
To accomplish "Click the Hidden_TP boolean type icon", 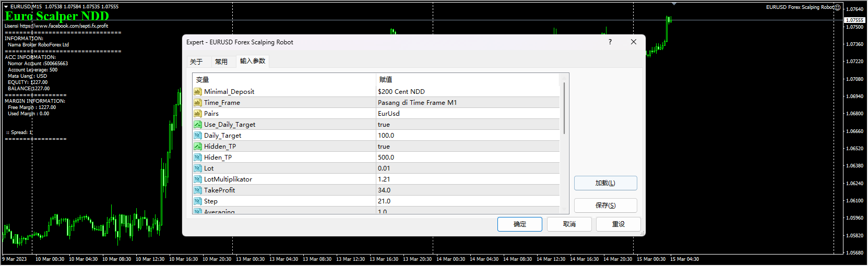I will (198, 147).
